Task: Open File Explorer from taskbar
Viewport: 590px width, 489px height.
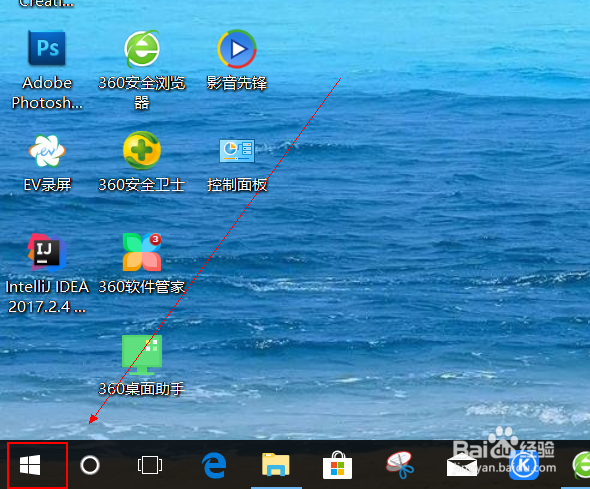Action: [276, 465]
